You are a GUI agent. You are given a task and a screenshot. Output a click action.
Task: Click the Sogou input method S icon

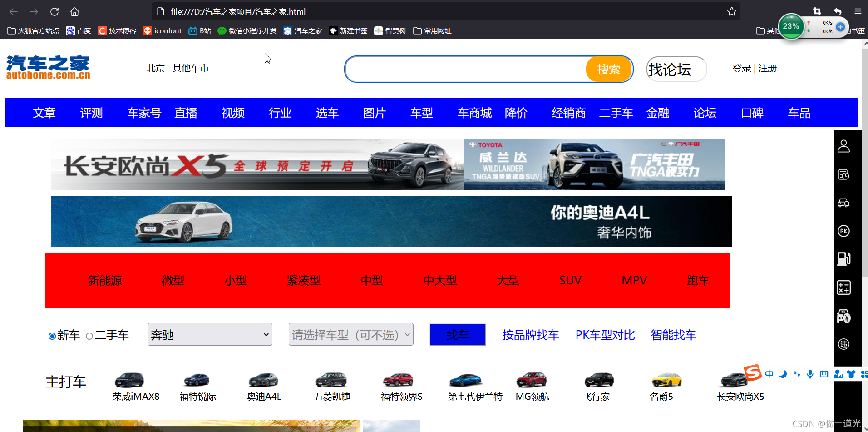(753, 373)
